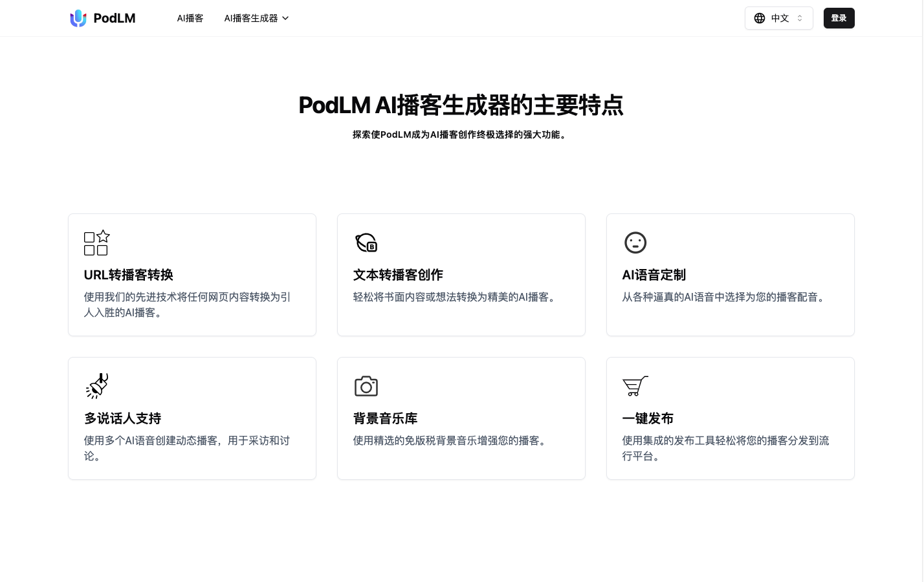Open the 中文 language selector
The width and height of the screenshot is (924, 582).
778,18
